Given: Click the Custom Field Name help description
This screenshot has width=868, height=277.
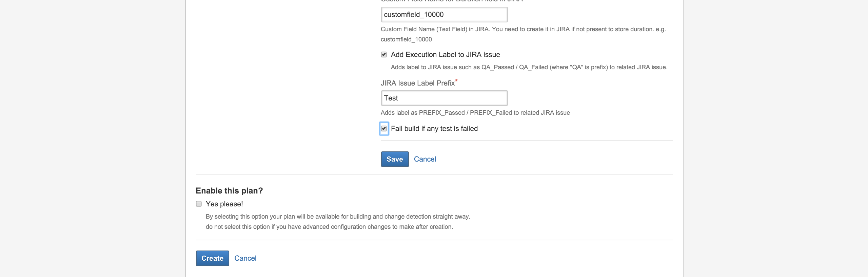Looking at the screenshot, I should coord(523,30).
